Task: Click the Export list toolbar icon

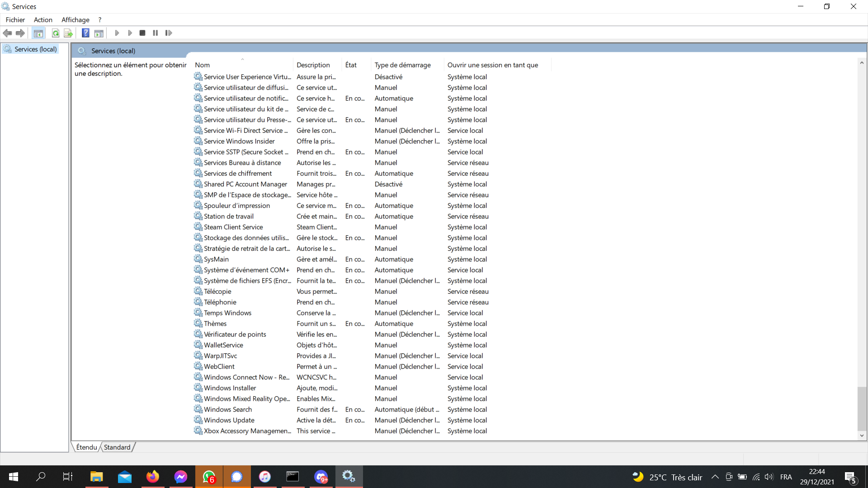Action: (68, 33)
